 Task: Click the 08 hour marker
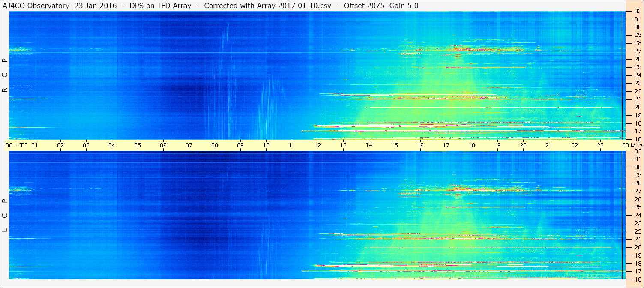pyautogui.click(x=215, y=145)
